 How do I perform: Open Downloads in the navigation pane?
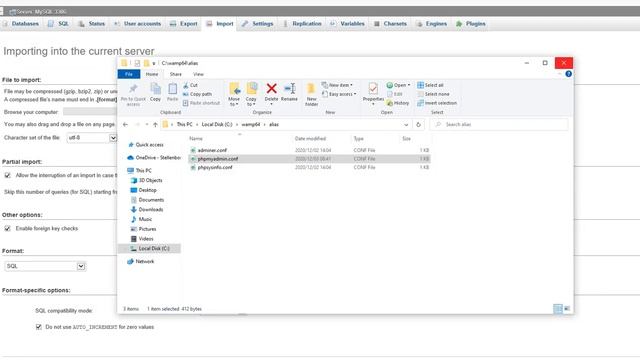pyautogui.click(x=147, y=209)
